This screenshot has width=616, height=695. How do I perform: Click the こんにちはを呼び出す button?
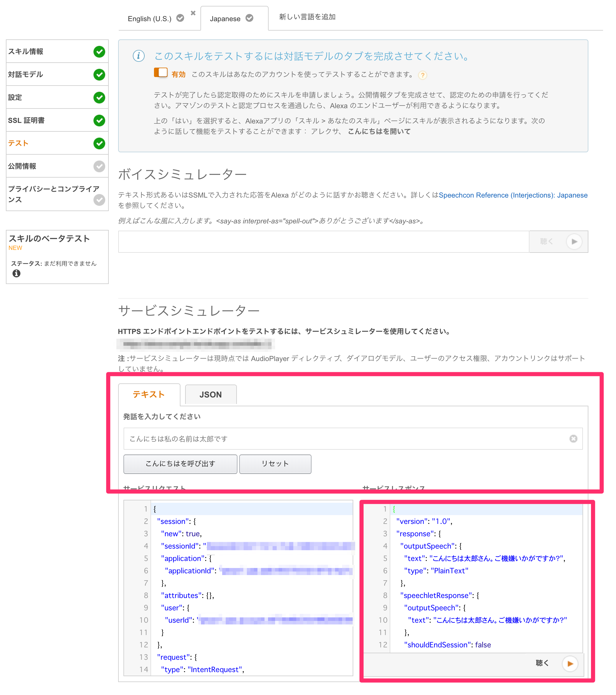tap(180, 464)
